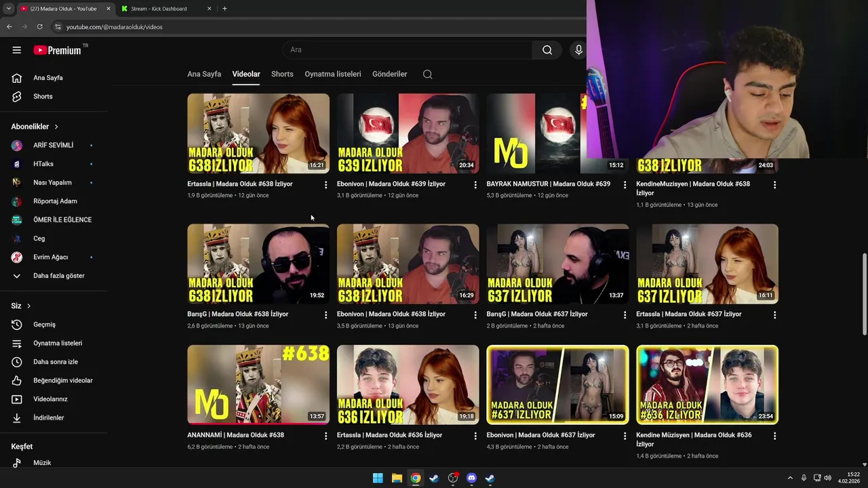Open title 'Ertassla | Madara Olduk #636 İzliyor'
Image resolution: width=868 pixels, height=488 pixels.
[x=389, y=435]
